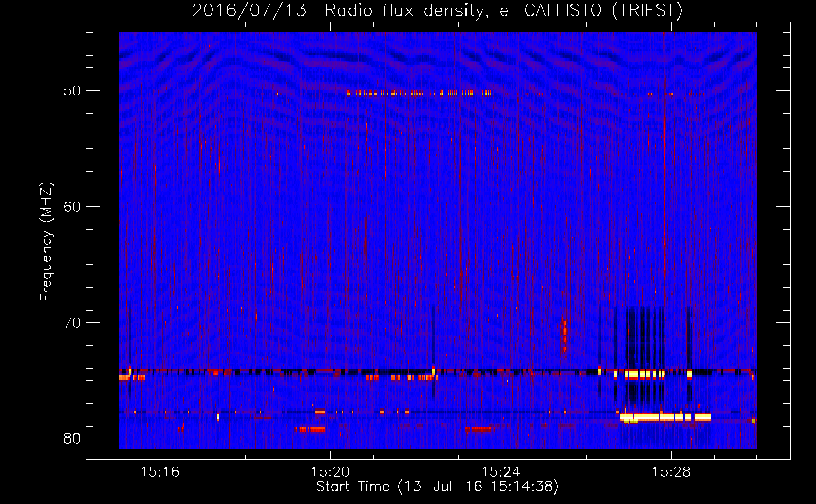Screen dimensions: 816x504
Task: Click the 15:24 time tick label
Action: (501, 472)
